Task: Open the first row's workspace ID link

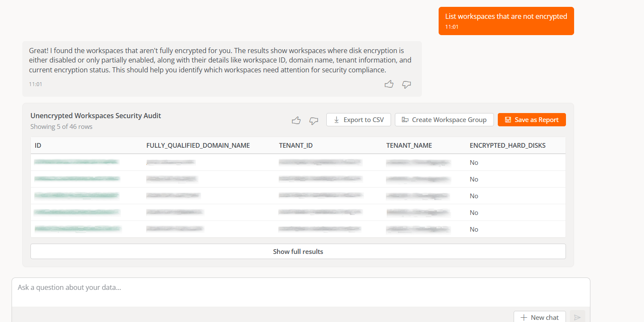Action: [x=76, y=162]
